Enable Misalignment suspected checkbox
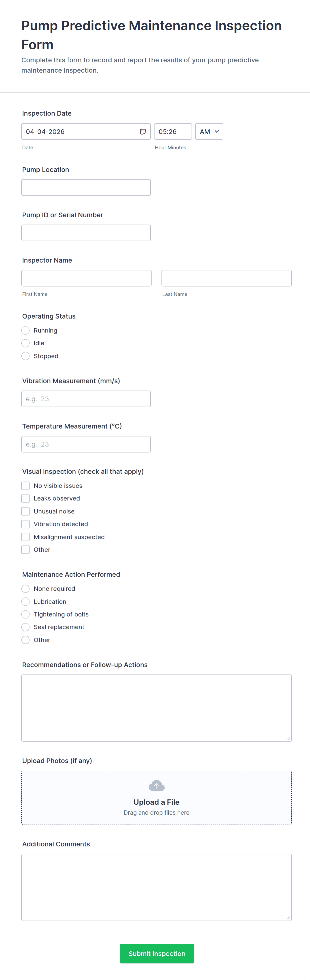The height and width of the screenshot is (980, 310). (25, 537)
